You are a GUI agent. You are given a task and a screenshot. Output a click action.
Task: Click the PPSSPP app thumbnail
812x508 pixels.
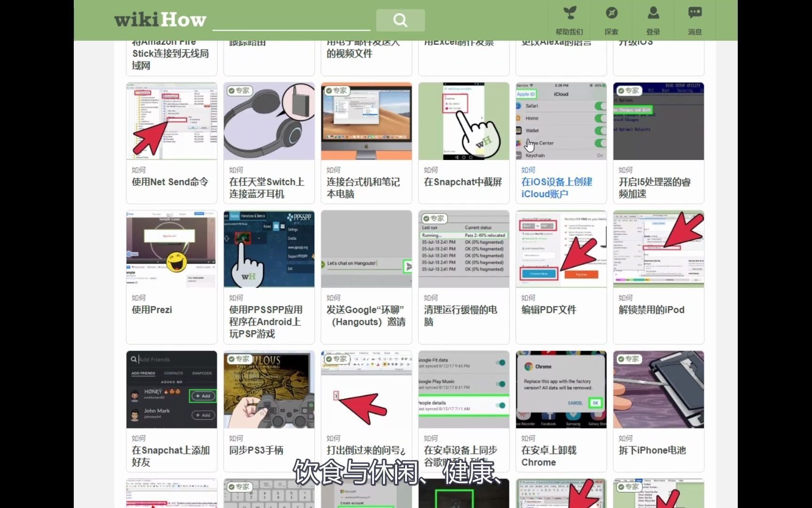coord(269,249)
